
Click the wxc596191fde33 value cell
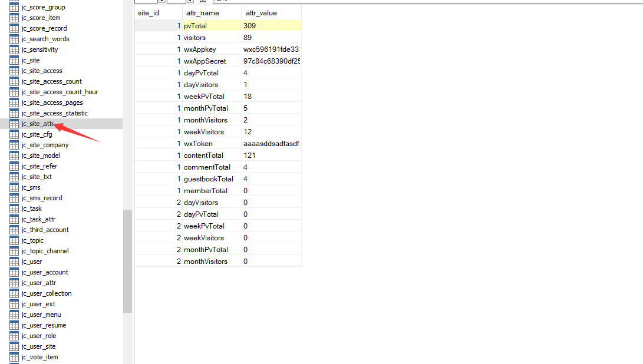click(272, 49)
